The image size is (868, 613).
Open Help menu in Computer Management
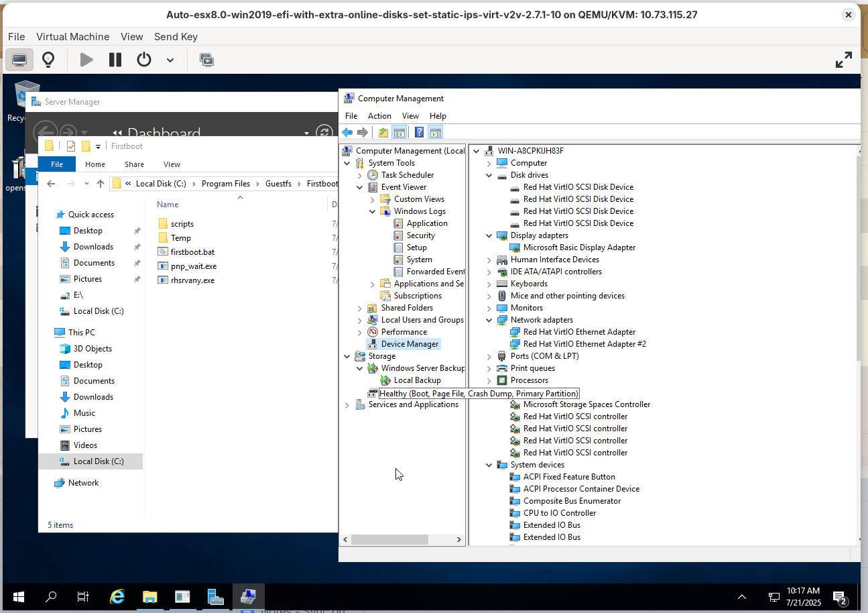(438, 116)
